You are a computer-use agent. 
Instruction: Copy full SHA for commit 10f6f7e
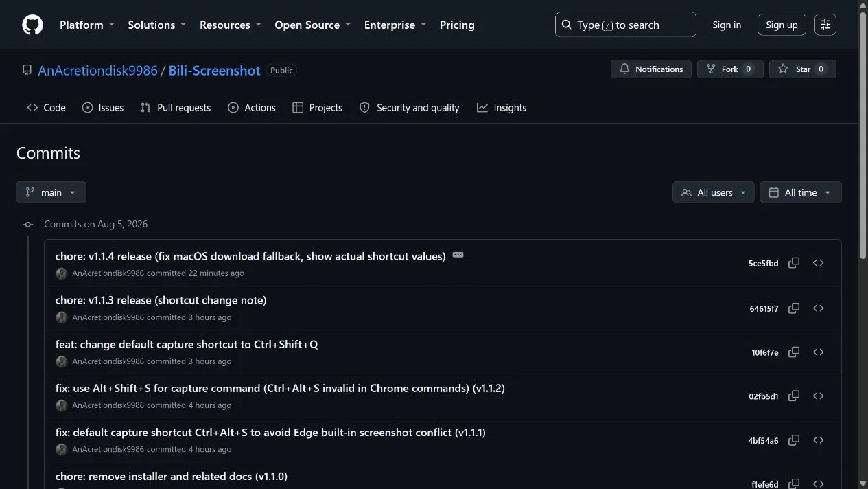click(x=794, y=352)
